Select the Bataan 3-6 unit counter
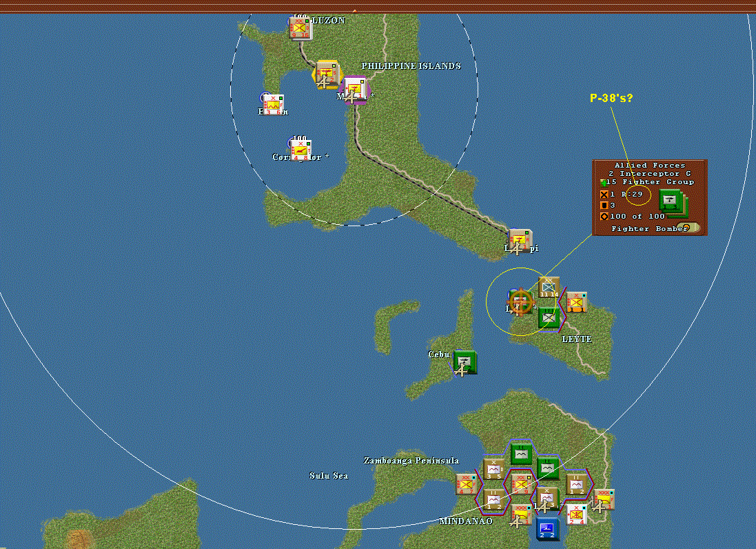Image resolution: width=756 pixels, height=549 pixels. click(x=273, y=105)
